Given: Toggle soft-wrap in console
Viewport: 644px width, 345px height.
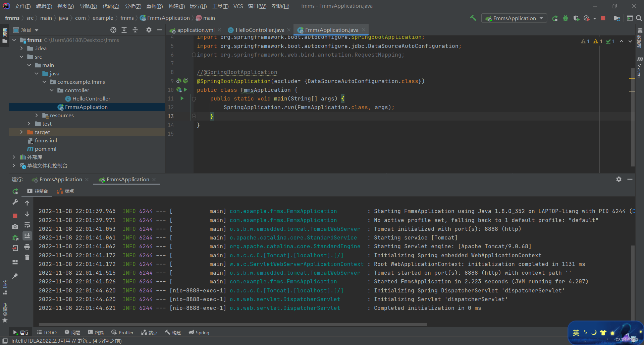Looking at the screenshot, I should click(x=27, y=225).
